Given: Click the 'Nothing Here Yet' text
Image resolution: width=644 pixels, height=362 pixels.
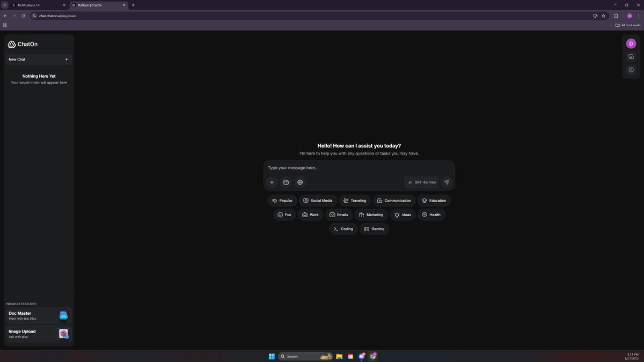Looking at the screenshot, I should pos(39,76).
